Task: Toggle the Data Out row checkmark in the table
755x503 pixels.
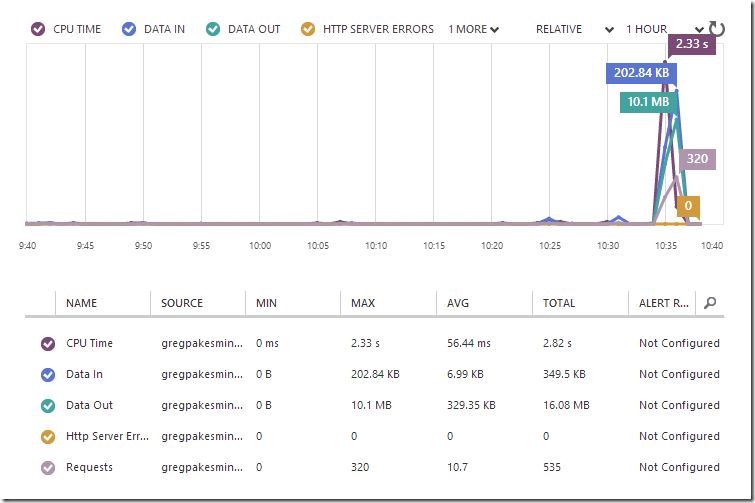Action: click(48, 406)
